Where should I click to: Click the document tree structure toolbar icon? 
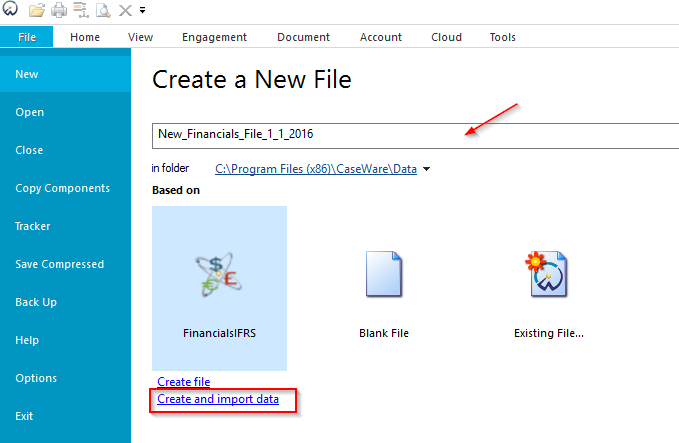81,10
